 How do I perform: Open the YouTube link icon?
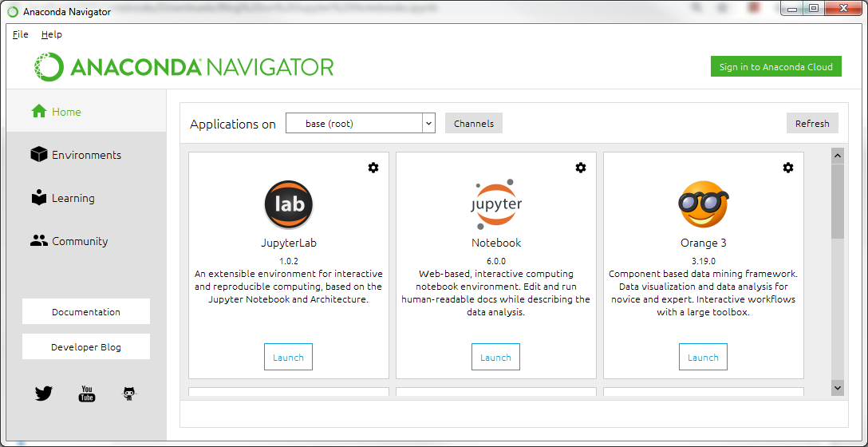click(87, 394)
